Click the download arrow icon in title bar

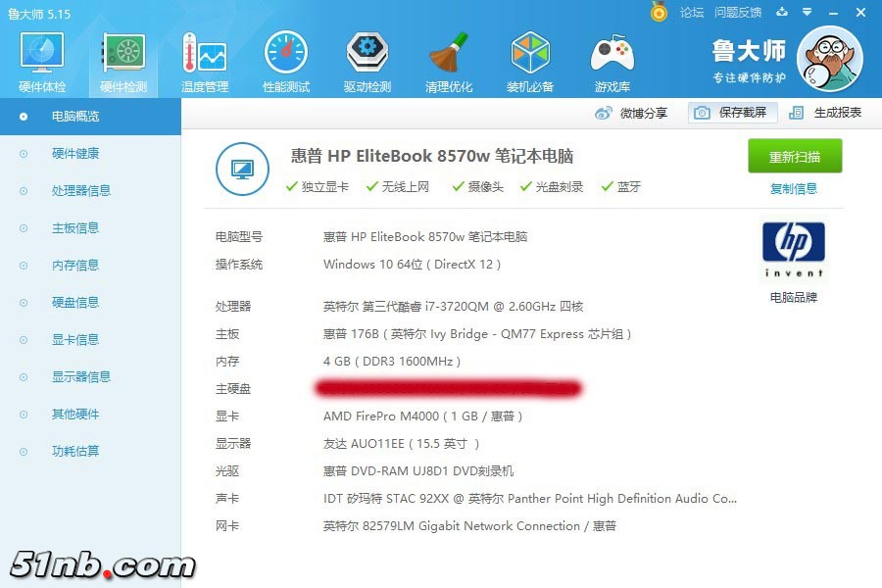tap(782, 12)
